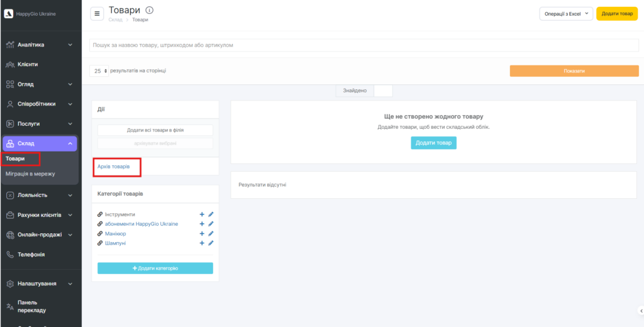Image resolution: width=644 pixels, height=327 pixels.
Task: Click the info icon next to Товари
Action: pyautogui.click(x=149, y=10)
